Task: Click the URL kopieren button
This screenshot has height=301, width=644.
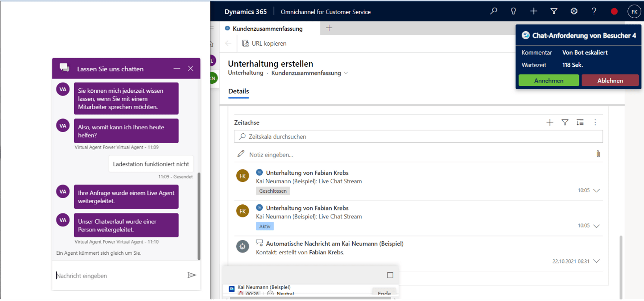Action: tap(264, 43)
